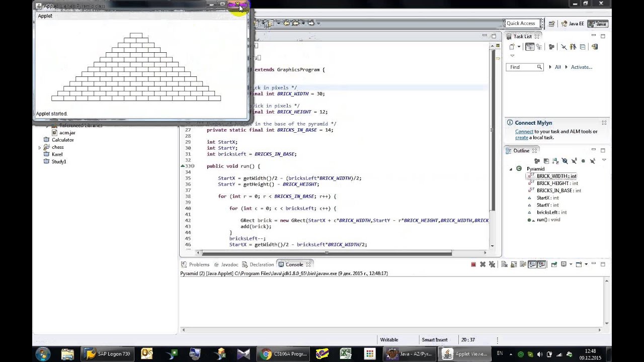Image resolution: width=644 pixels, height=362 pixels.
Task: Select BRICK_HEIGHT : int in Outline
Action: (x=557, y=184)
